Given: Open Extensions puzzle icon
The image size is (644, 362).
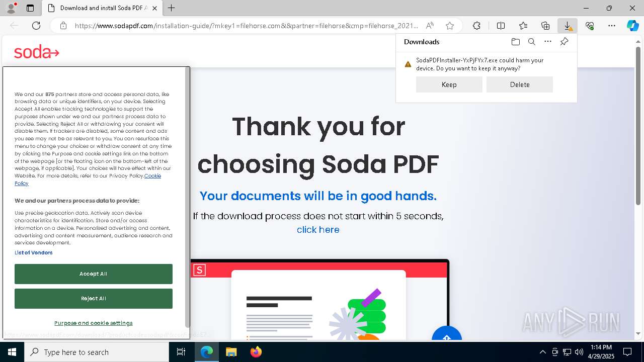Looking at the screenshot, I should tap(476, 26).
